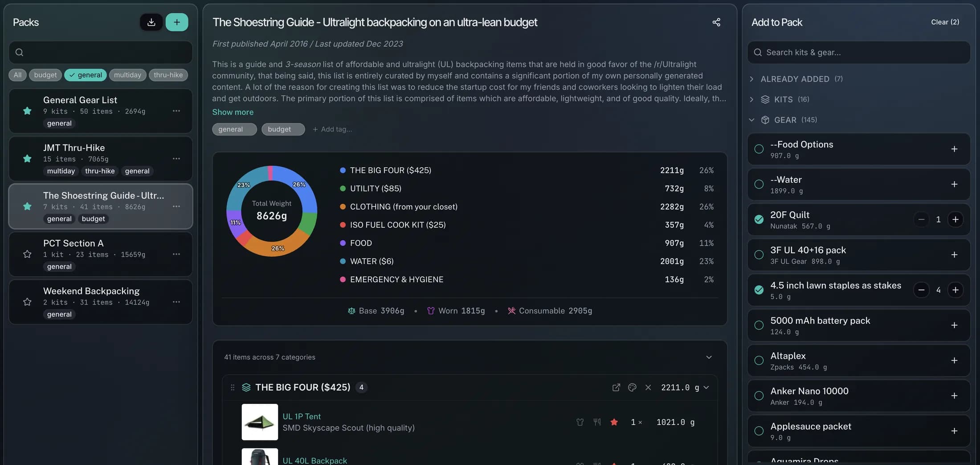Add Applesauce packet with plus
This screenshot has width=980, height=465.
[x=954, y=431]
